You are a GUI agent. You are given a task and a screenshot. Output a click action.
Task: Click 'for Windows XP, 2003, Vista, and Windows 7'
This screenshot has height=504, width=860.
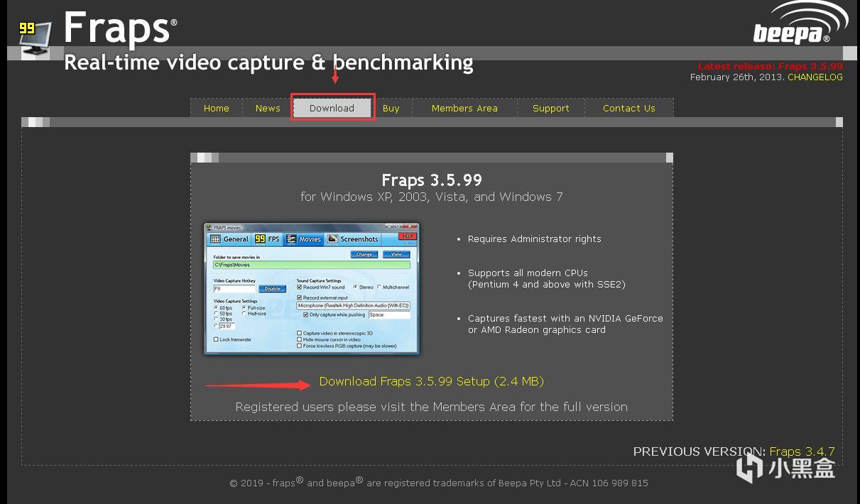pos(432,197)
